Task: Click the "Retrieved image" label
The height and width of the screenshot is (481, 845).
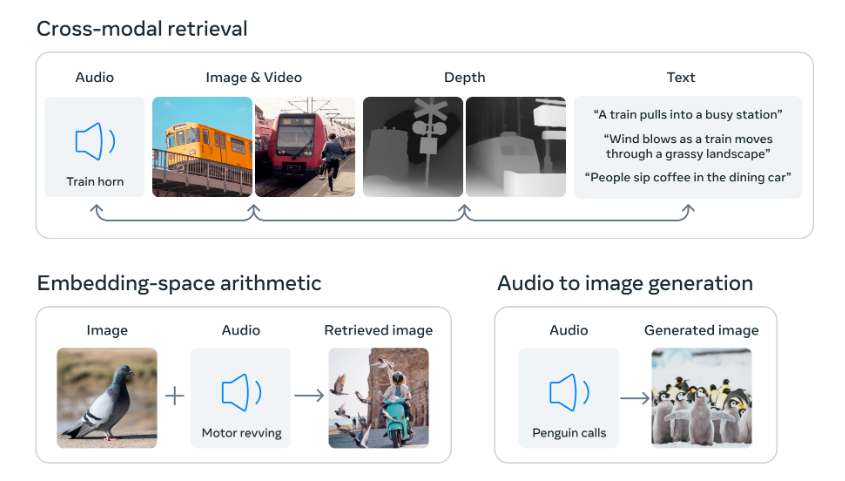Action: pyautogui.click(x=379, y=330)
